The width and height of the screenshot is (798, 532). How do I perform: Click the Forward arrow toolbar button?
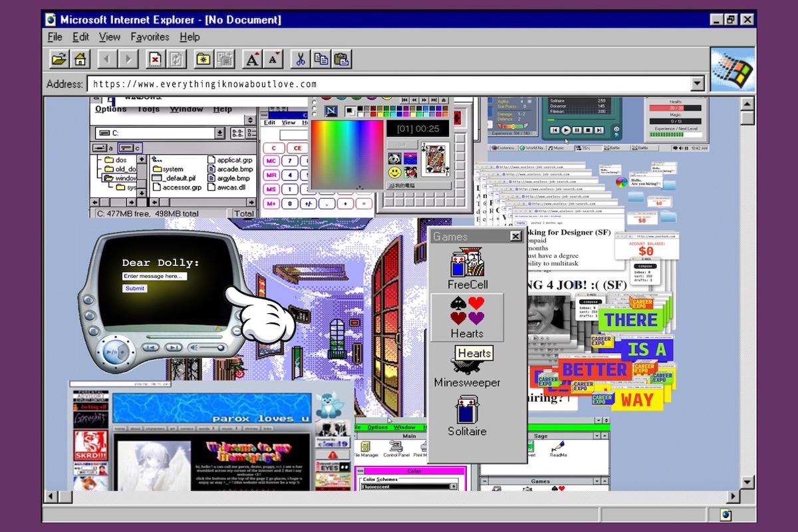128,59
